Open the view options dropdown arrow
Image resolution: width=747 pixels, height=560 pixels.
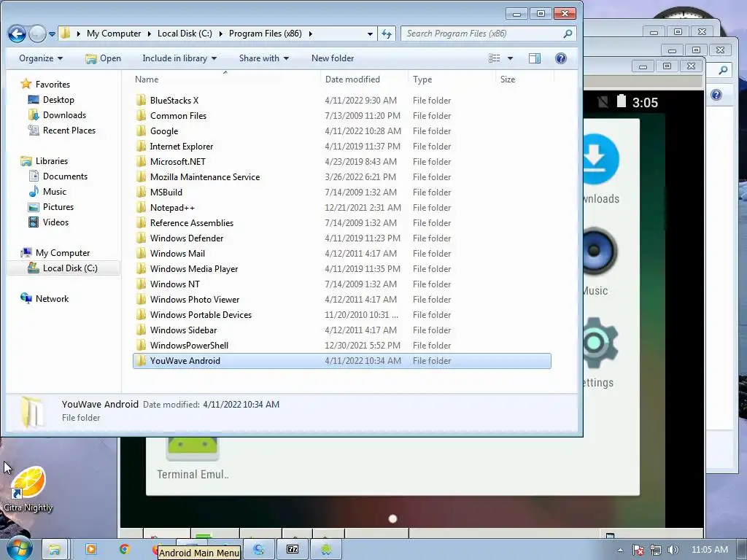click(x=510, y=58)
